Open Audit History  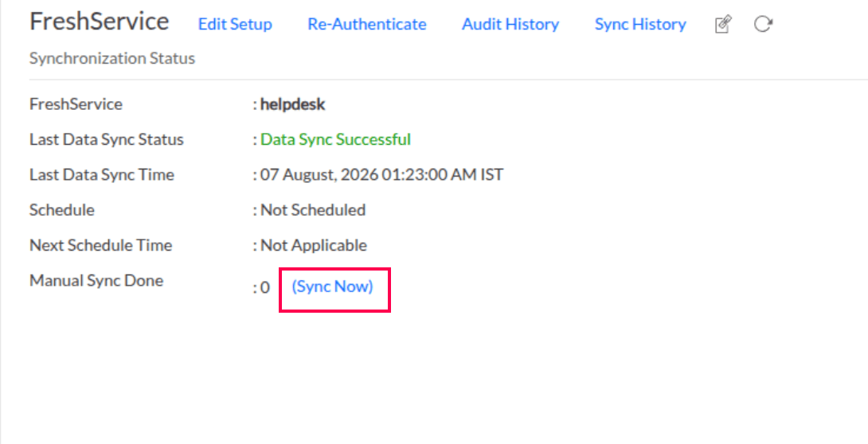pyautogui.click(x=510, y=25)
